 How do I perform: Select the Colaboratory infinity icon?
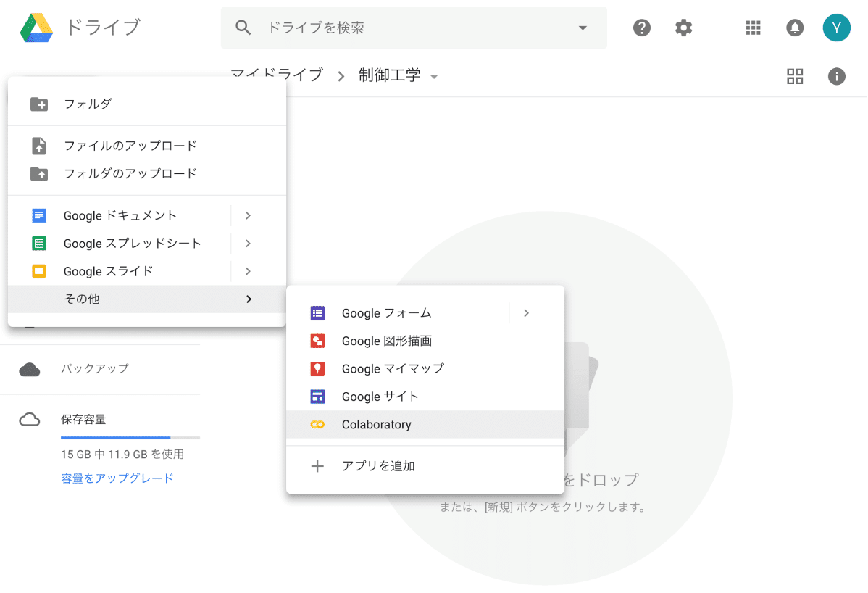click(x=318, y=424)
